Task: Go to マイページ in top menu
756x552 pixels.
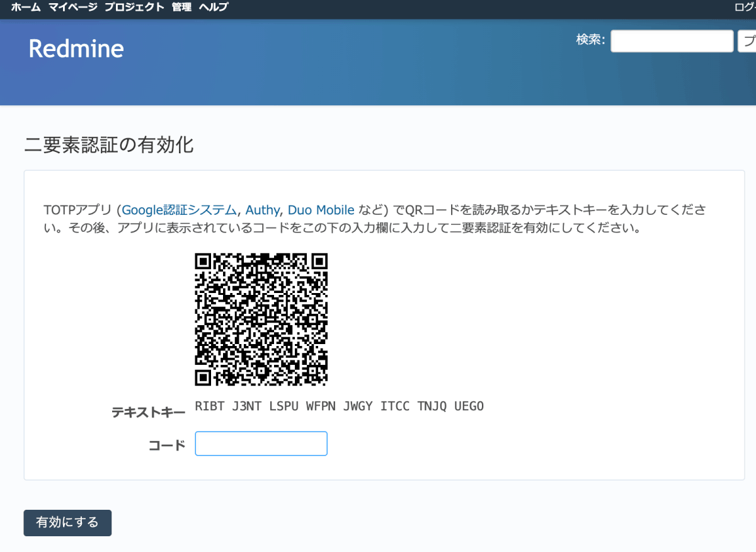Action: pyautogui.click(x=73, y=8)
